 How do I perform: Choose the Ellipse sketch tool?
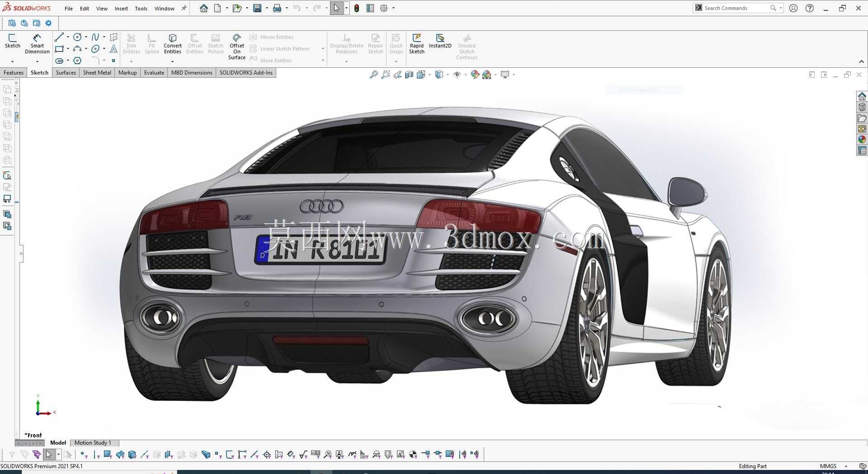(95, 49)
